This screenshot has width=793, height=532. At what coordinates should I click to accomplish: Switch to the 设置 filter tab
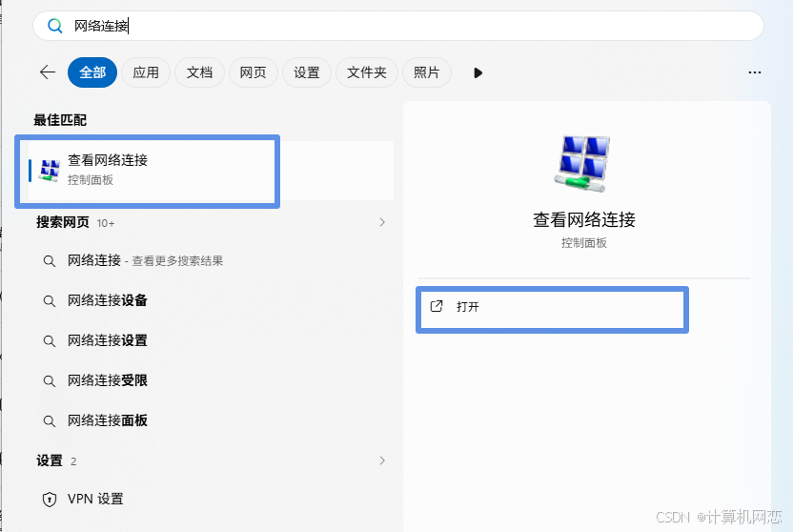click(x=307, y=72)
